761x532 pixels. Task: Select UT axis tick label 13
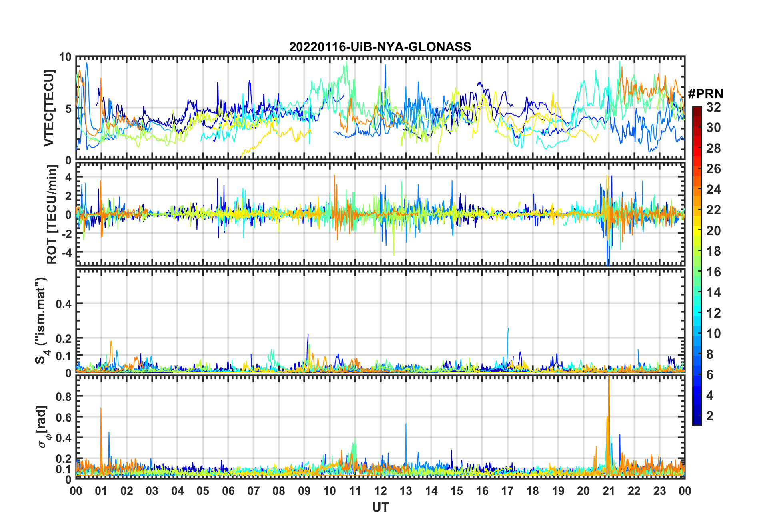(406, 491)
